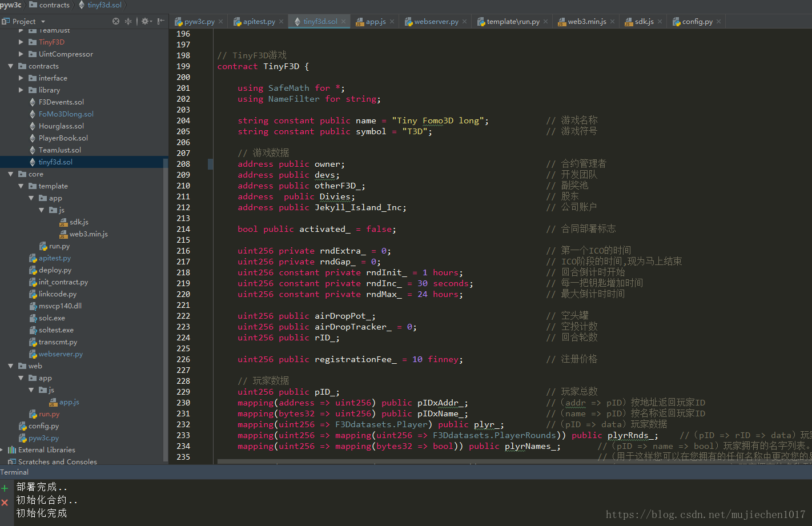
Task: Place cursor on 'contract TinyF3D {' code line
Action: (x=263, y=66)
